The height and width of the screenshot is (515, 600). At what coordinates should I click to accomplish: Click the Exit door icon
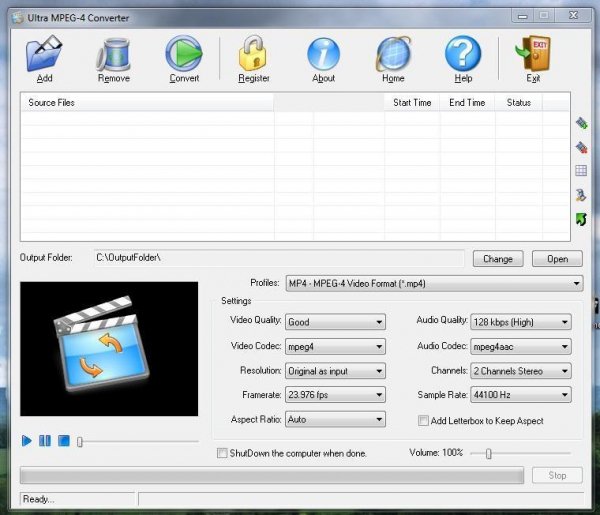coord(533,54)
